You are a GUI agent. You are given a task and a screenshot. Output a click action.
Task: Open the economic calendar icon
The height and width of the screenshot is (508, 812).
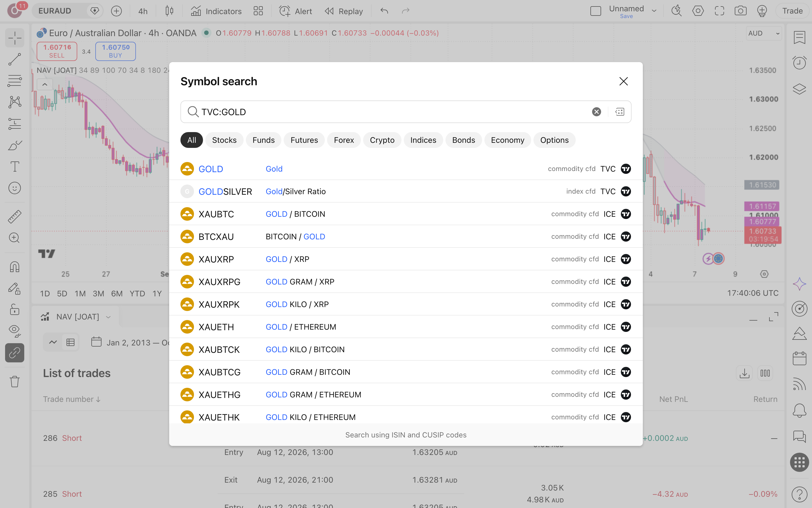[799, 358]
